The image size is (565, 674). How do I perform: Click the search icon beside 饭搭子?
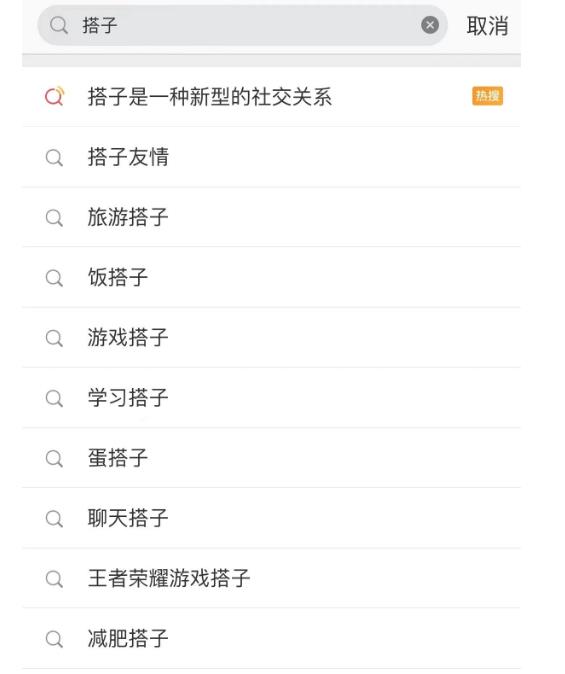[x=54, y=278]
